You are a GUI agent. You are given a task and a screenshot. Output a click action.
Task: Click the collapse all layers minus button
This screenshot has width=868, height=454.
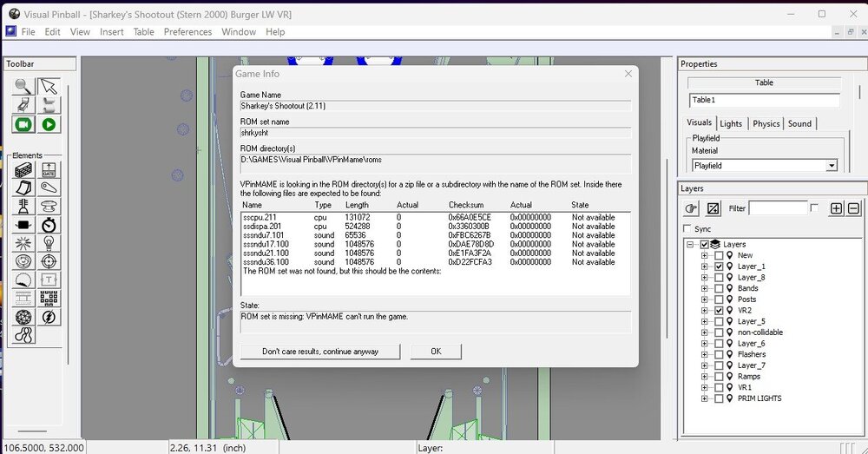click(x=853, y=208)
